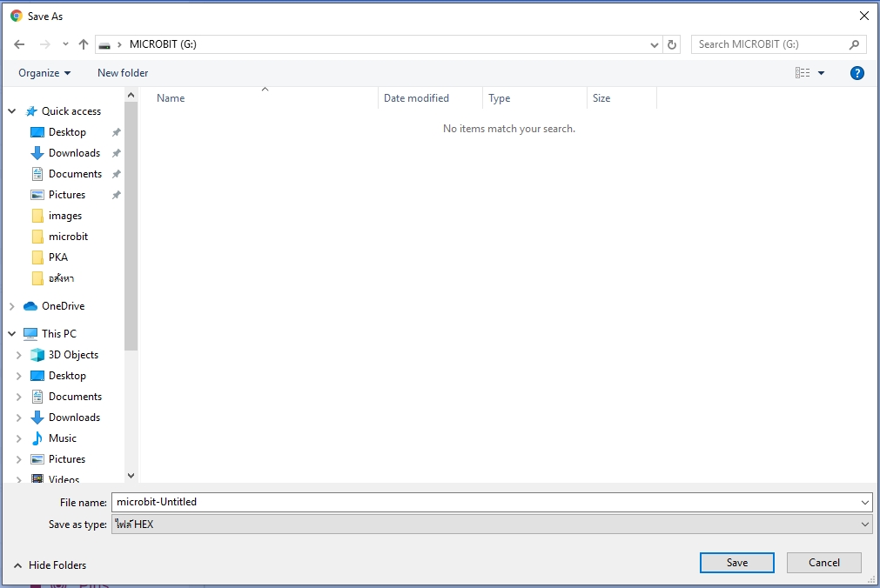Open the view options dropdown arrow
880x588 pixels.
coord(821,73)
